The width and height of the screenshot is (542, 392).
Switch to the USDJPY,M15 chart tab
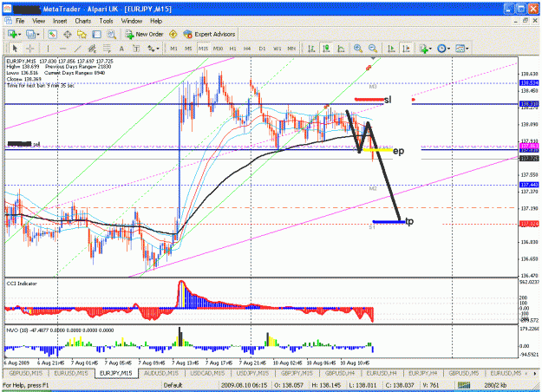[x=252, y=373]
